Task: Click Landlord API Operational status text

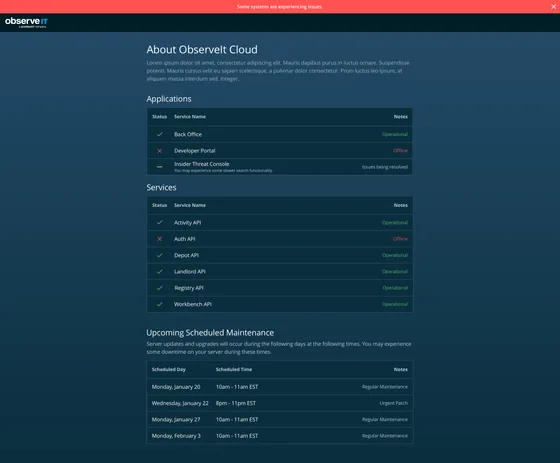Action: [395, 272]
